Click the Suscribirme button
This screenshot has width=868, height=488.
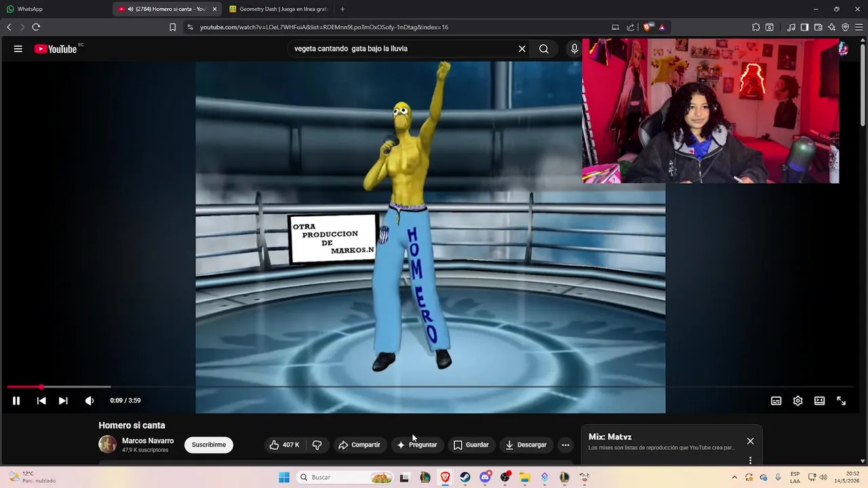[209, 445]
